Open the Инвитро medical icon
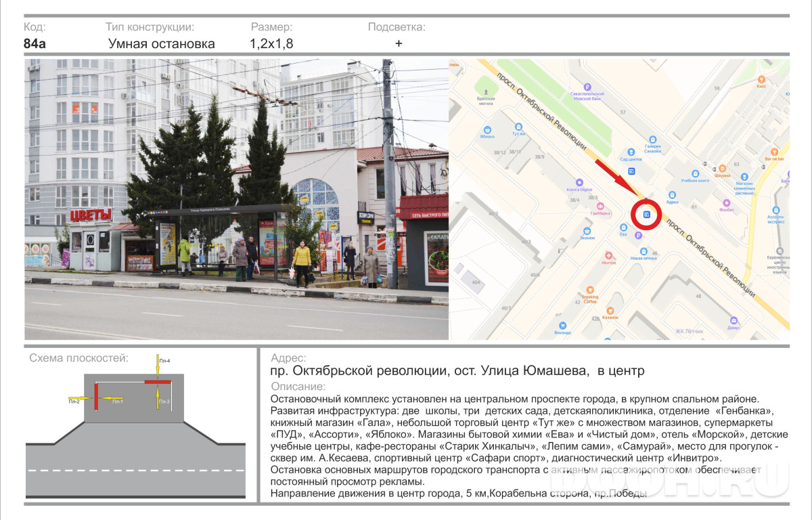This screenshot has width=812, height=520. (x=608, y=255)
